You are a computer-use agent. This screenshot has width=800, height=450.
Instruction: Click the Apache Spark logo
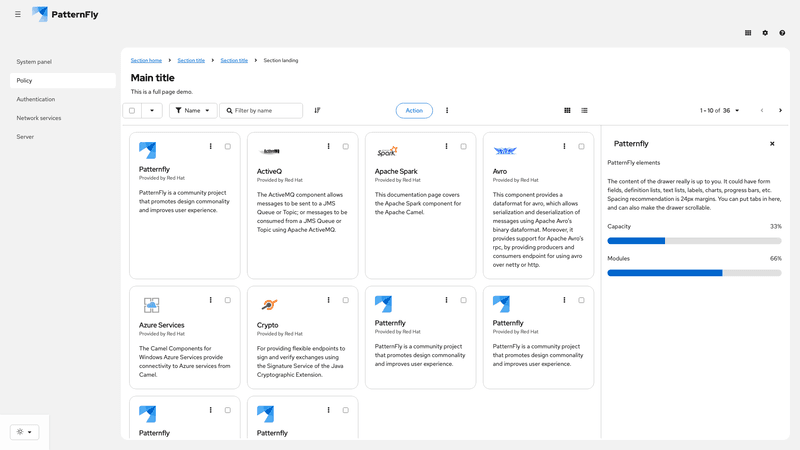tap(387, 152)
